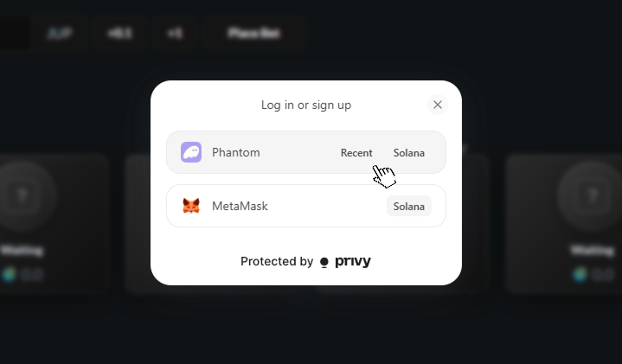Click the globe token icon at bottom left
This screenshot has width=622, height=364.
click(x=10, y=274)
